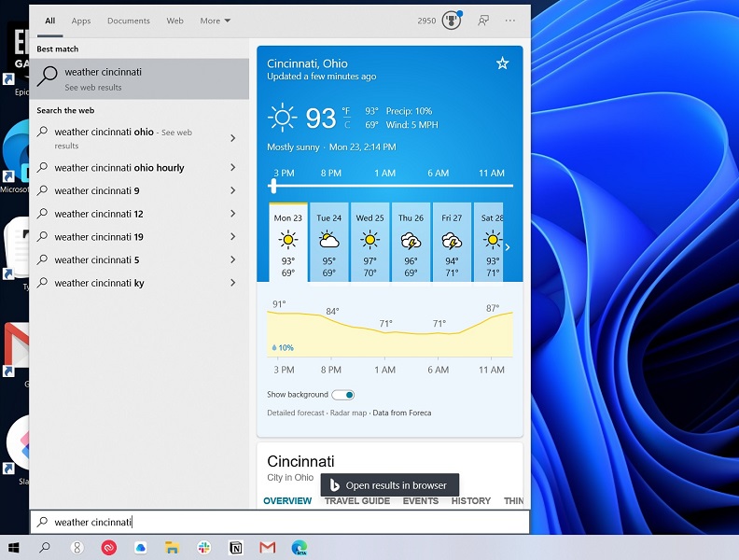Click the Data from Foreca link
Screen dimensions: 739x560
(402, 413)
